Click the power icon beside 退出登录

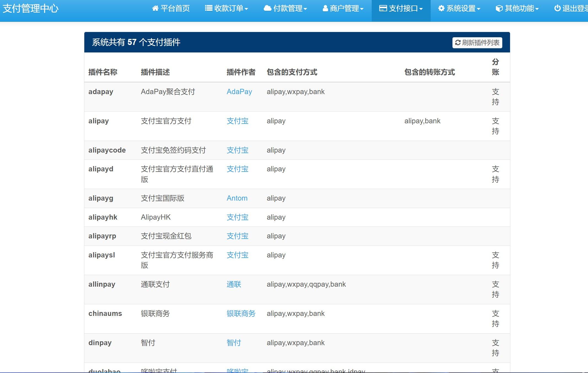pos(557,8)
